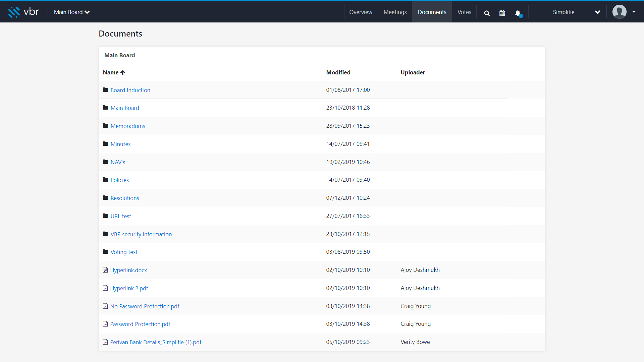Open the search magnifier icon
This screenshot has height=362, width=644.
(x=487, y=13)
